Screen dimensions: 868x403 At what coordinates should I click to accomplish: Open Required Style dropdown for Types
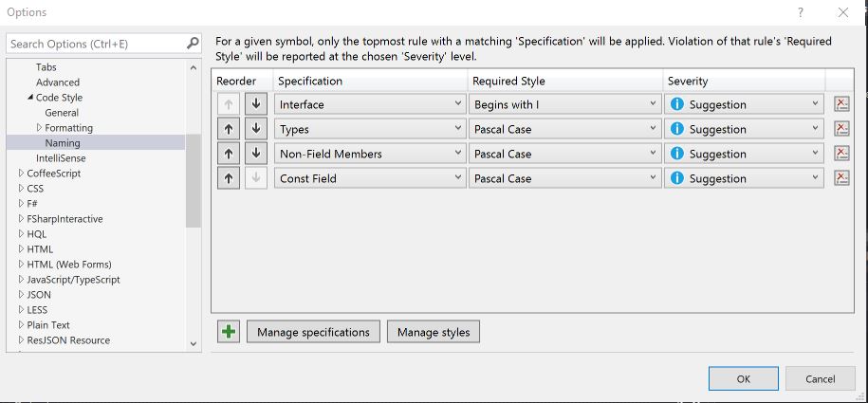(x=564, y=129)
